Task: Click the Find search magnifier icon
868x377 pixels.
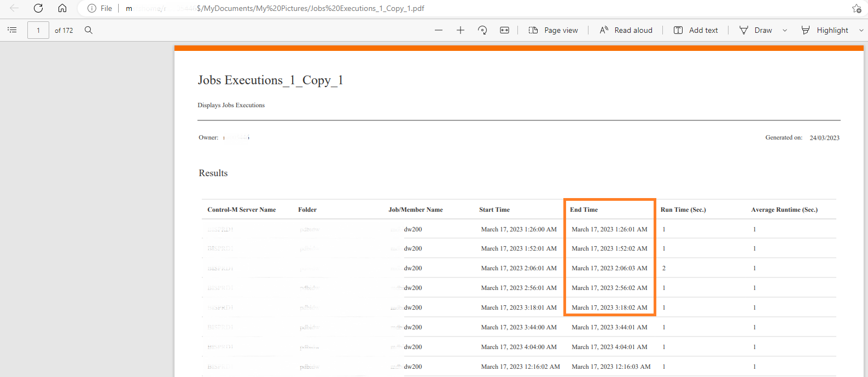Action: (89, 30)
